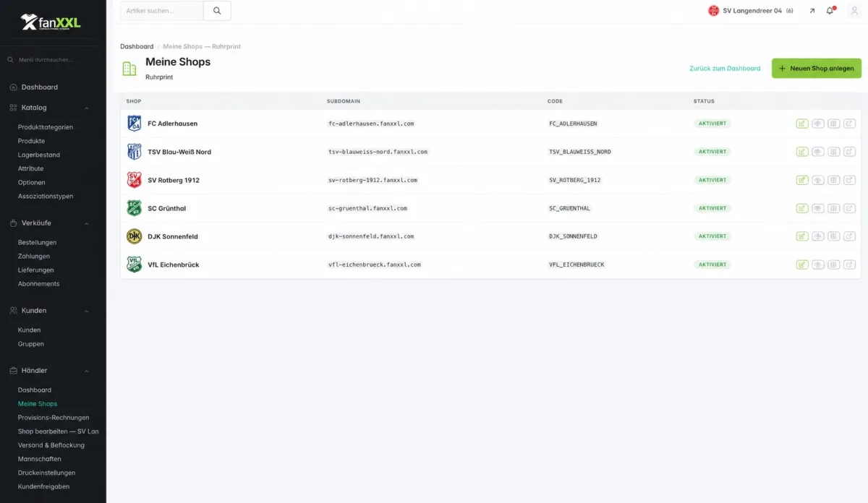Screen dimensions: 868x503
Task: Click the DJK Sonnenfeld club crest
Action: pos(135,236)
